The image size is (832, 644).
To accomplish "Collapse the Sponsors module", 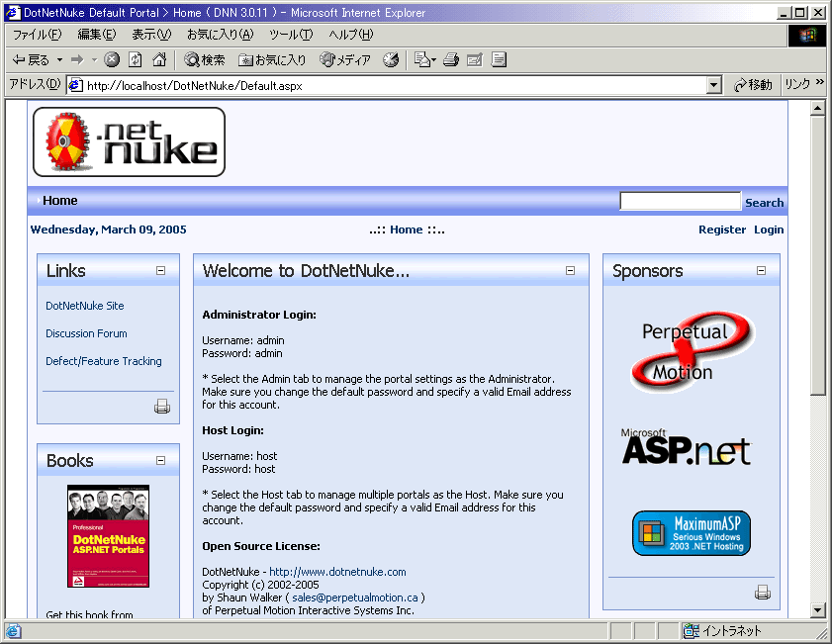I will click(762, 270).
